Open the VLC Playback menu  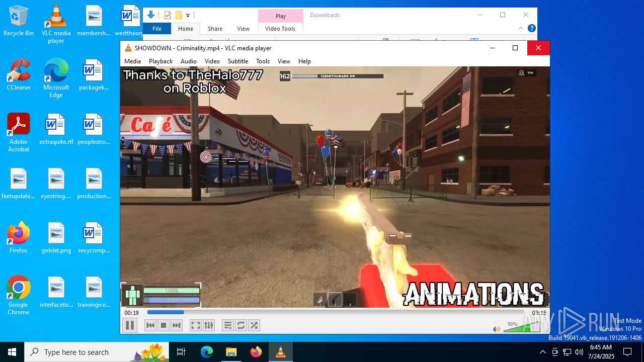(160, 61)
